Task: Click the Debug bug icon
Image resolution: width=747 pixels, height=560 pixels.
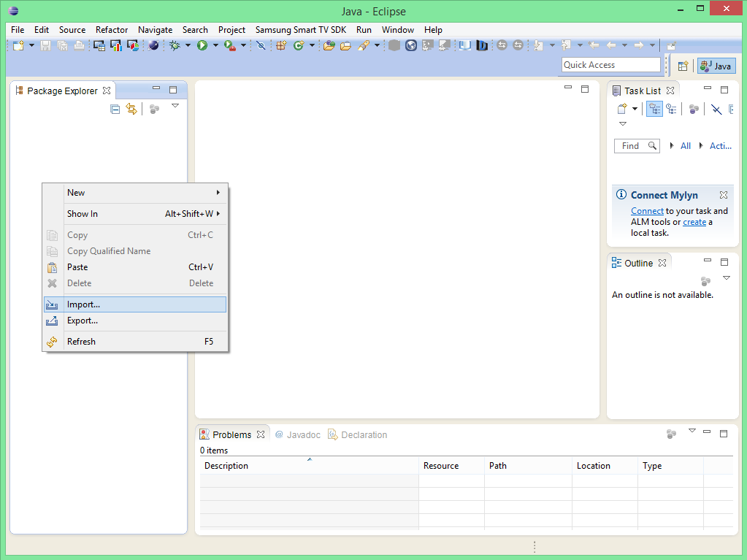Action: point(175,46)
